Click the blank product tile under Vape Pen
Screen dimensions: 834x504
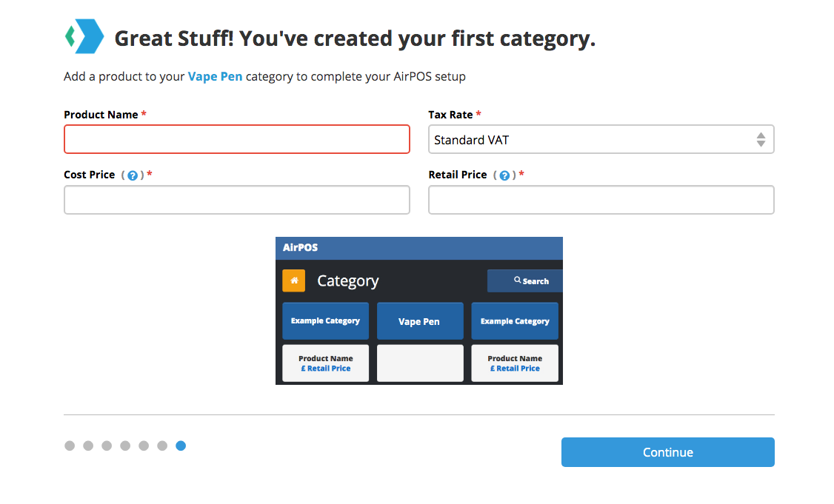click(420, 363)
